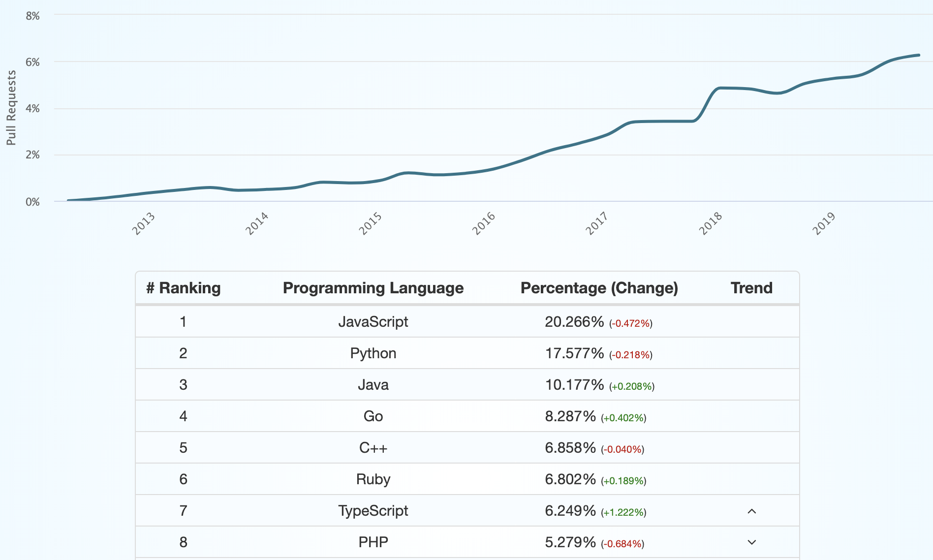Click the 2013 x-axis label
This screenshot has width=933, height=560.
[143, 223]
